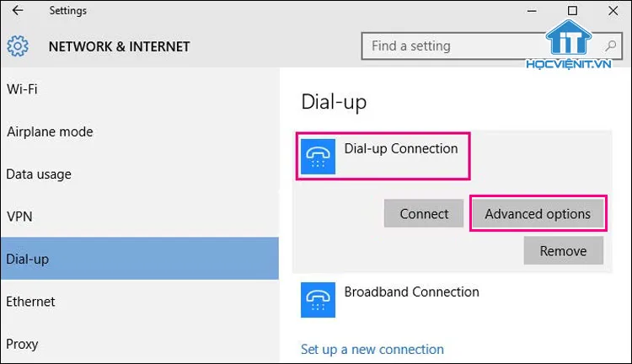
Task: Go to Data usage section
Action: [39, 174]
